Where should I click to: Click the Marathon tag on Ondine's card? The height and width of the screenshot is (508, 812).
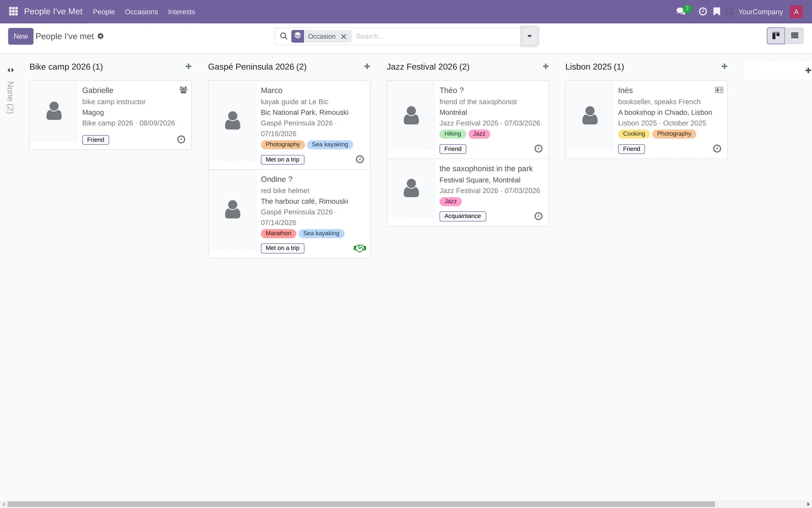278,234
